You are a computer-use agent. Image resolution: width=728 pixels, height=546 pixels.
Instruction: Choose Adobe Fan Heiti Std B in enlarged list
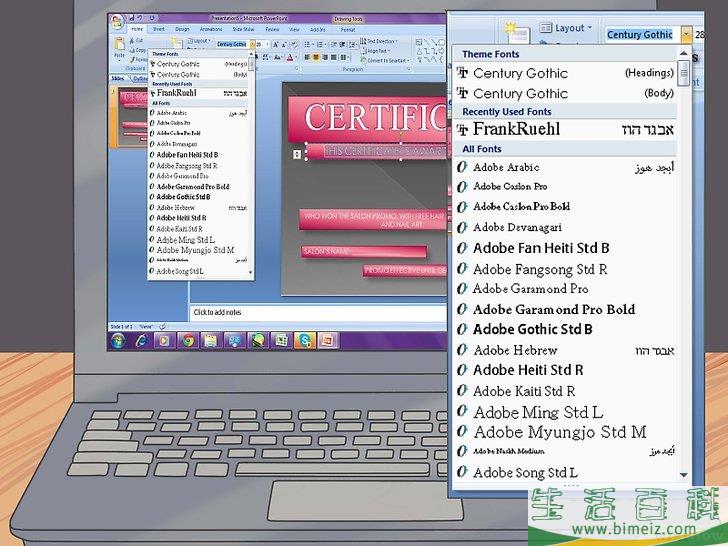click(565, 248)
